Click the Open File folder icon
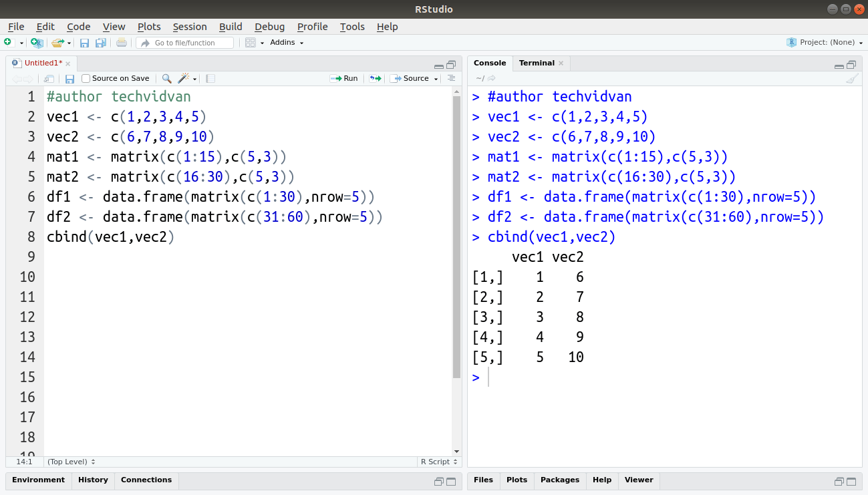 tap(57, 43)
